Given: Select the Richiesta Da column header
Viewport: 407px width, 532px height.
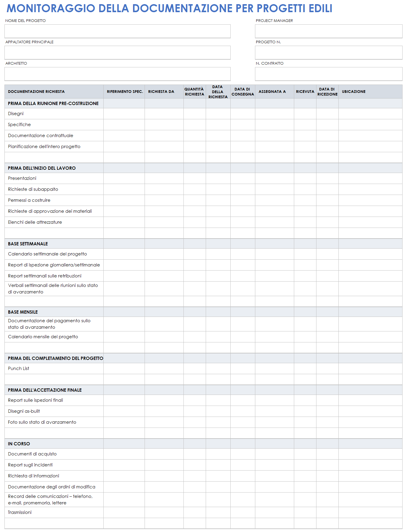Looking at the screenshot, I should coord(164,92).
